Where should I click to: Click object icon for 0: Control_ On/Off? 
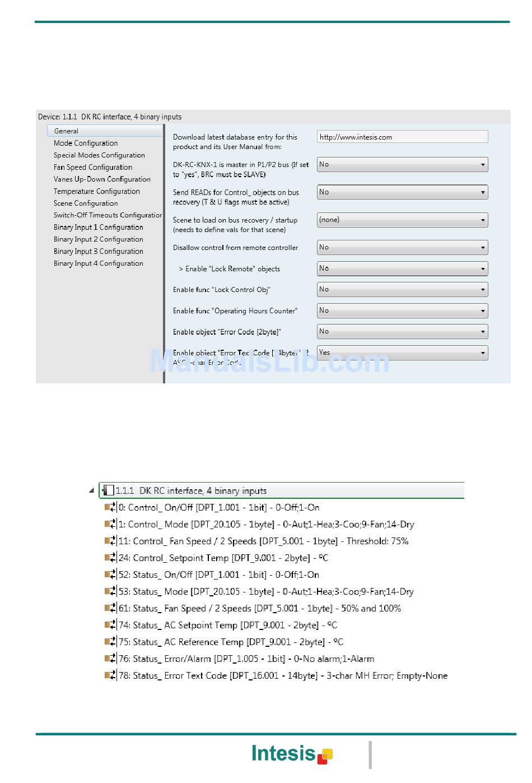click(x=110, y=508)
